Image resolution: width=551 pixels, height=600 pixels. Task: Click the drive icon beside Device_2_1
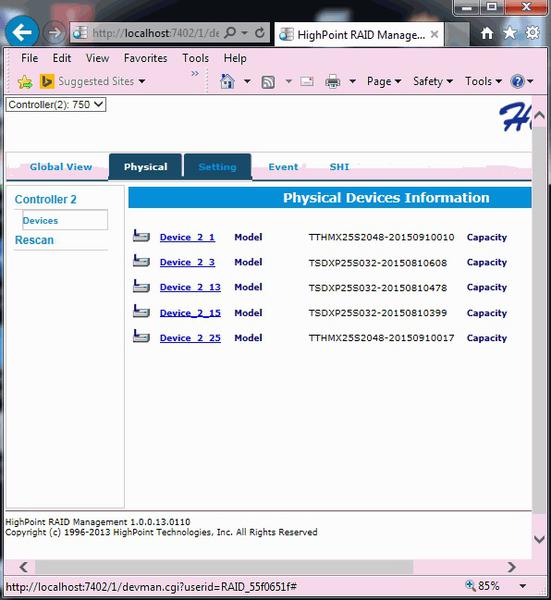pyautogui.click(x=141, y=236)
